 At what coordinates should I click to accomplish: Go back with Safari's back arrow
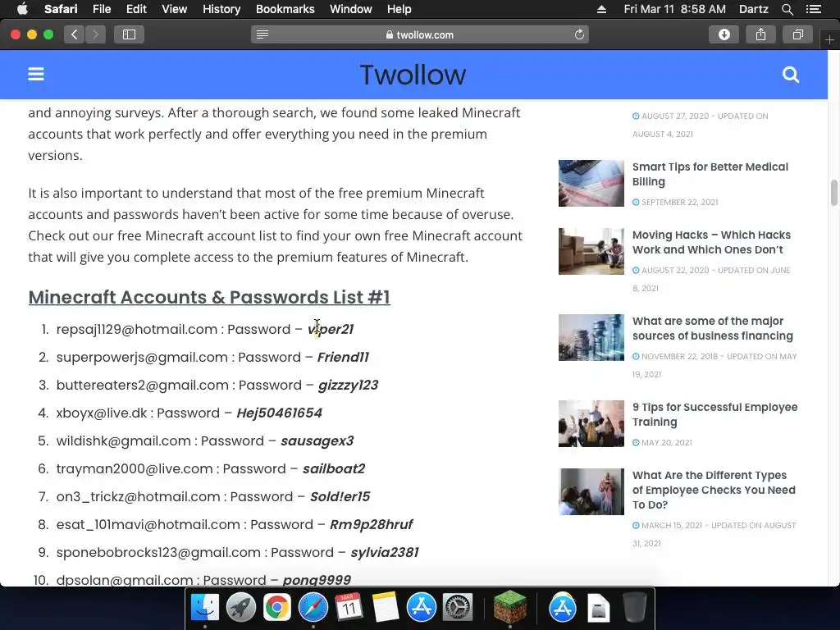point(75,34)
